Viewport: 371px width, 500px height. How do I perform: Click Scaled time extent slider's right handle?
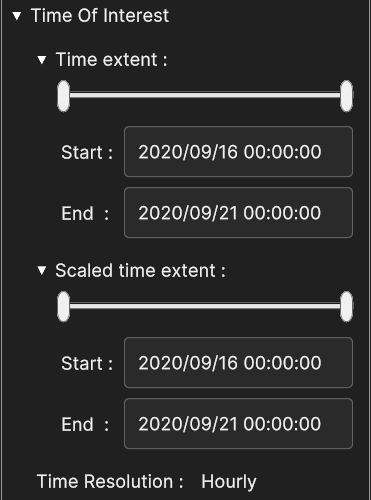346,307
